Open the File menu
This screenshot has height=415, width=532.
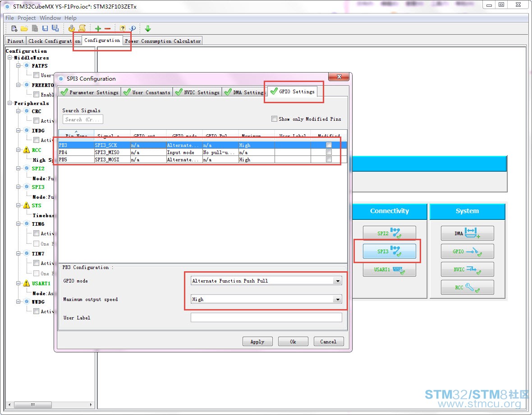(9, 18)
